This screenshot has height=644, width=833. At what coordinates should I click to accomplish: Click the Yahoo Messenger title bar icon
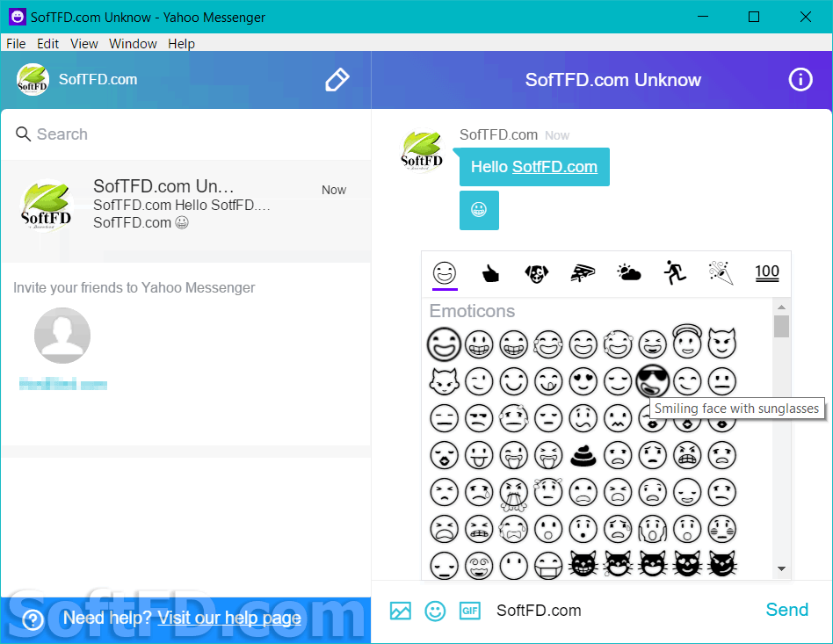point(17,17)
